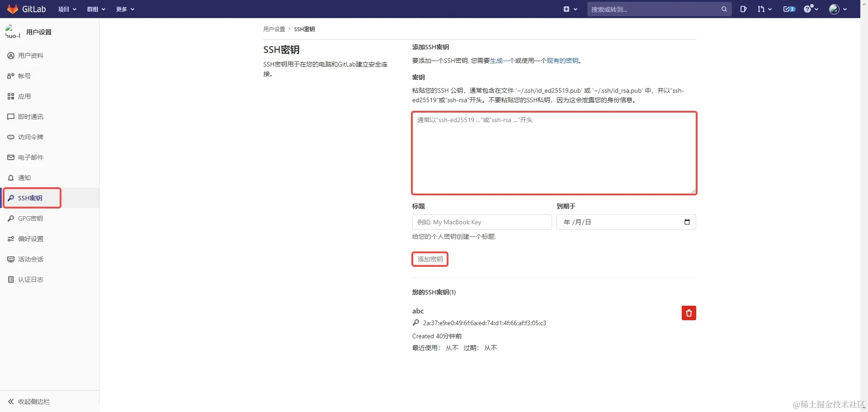This screenshot has height=412, width=868.
Task: Open the 群组 dropdown menu
Action: (x=96, y=9)
